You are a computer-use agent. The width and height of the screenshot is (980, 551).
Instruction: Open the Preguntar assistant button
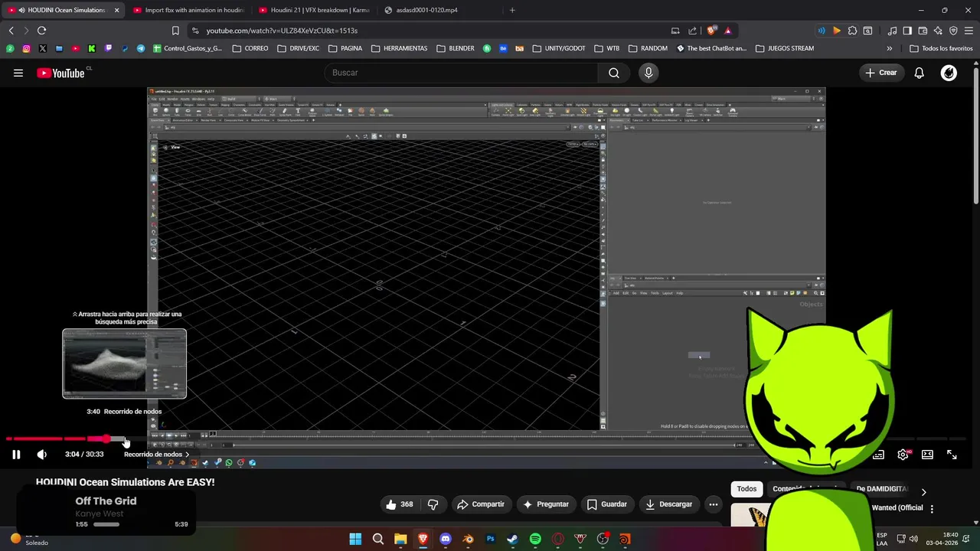point(545,504)
